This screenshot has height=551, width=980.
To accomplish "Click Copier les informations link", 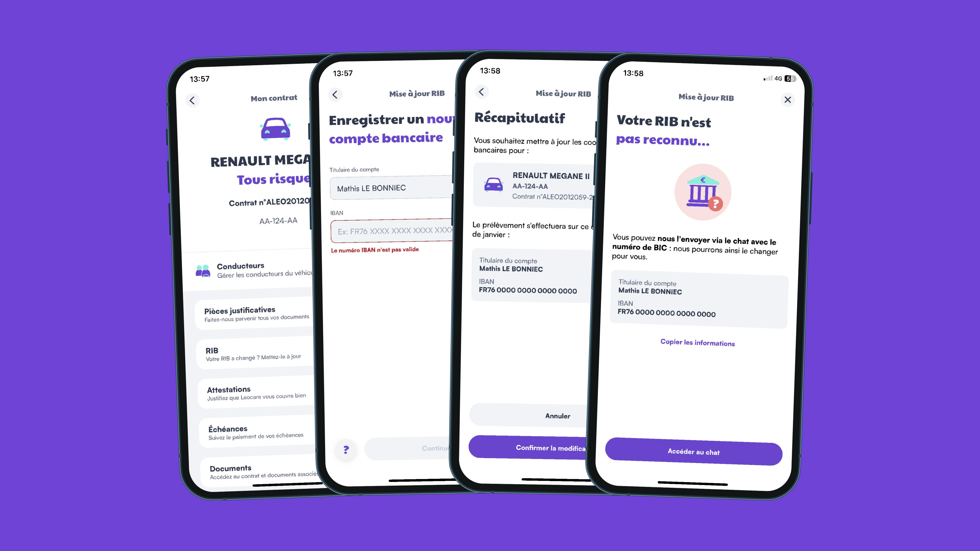I will click(698, 342).
